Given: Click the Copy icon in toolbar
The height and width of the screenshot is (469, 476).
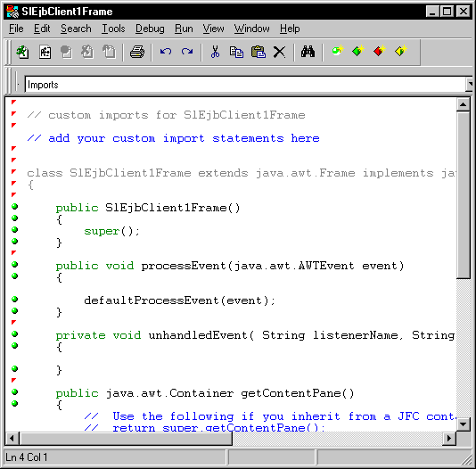Looking at the screenshot, I should click(236, 52).
